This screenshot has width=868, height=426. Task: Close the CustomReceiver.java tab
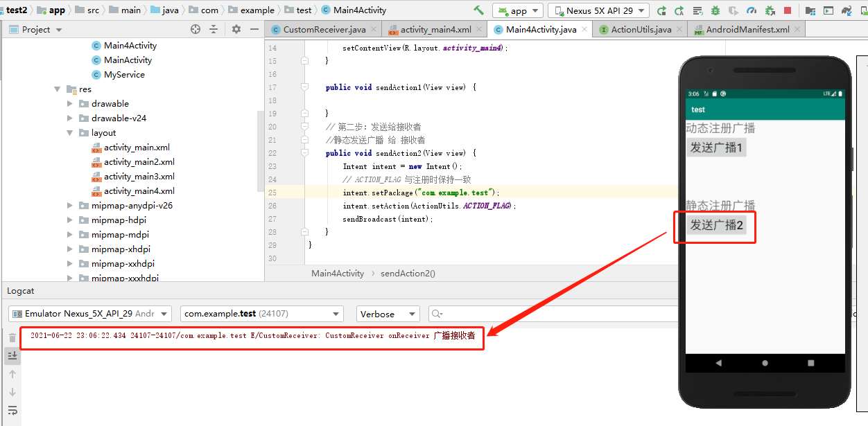click(x=374, y=30)
